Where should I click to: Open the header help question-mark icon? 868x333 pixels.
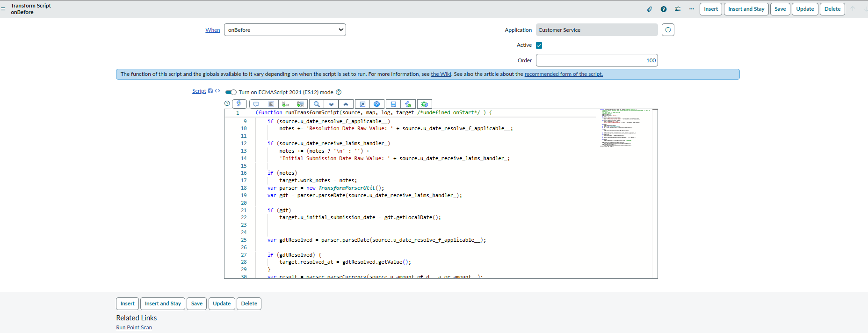tap(664, 9)
